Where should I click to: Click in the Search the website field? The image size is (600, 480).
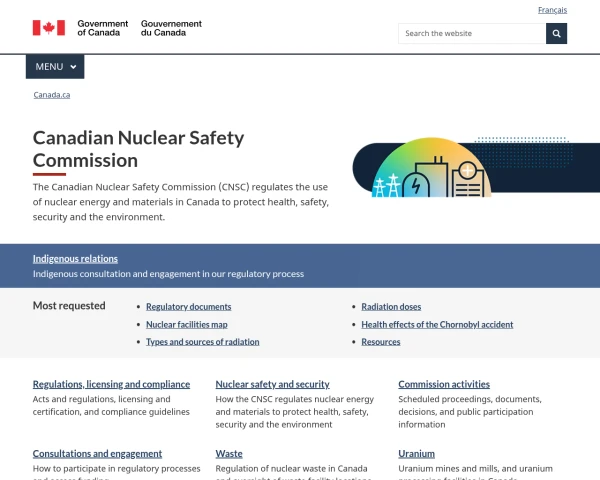[472, 34]
